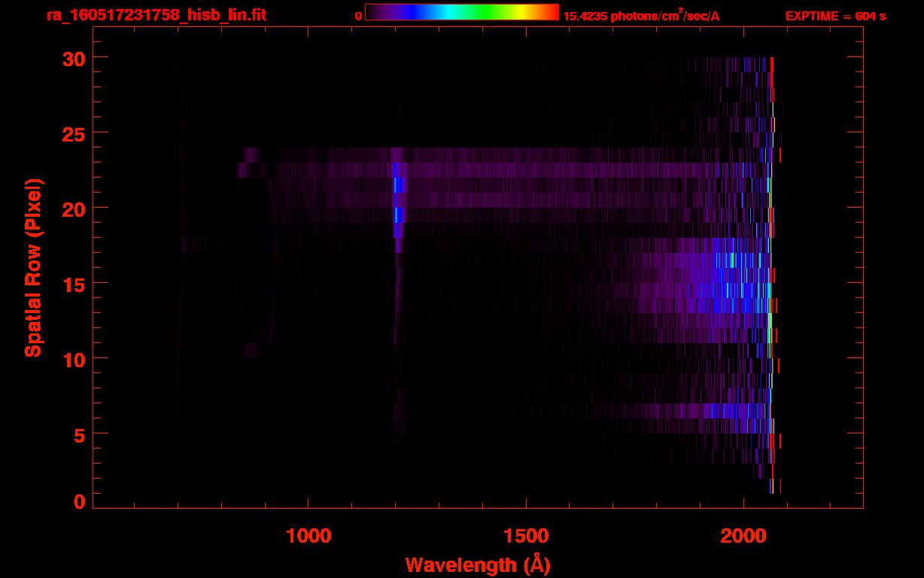Click the y-axis tick label 5
This screenshot has height=578, width=924.
(78, 434)
